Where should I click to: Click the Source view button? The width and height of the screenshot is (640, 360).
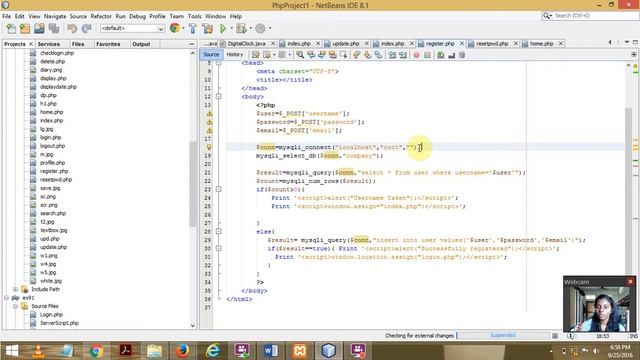click(211, 54)
